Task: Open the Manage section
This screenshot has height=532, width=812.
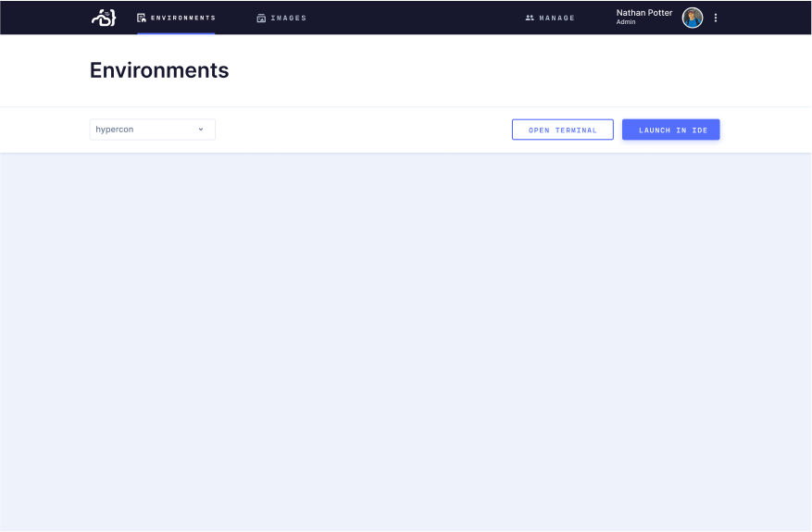Action: [550, 18]
